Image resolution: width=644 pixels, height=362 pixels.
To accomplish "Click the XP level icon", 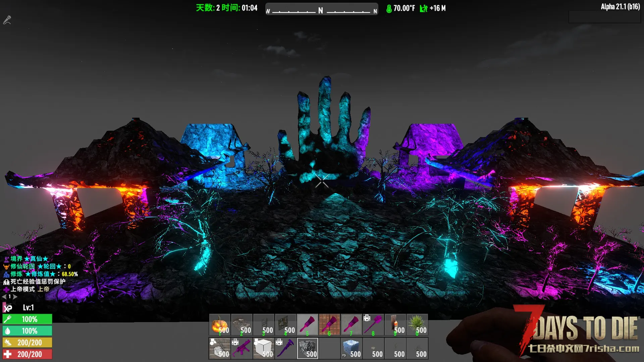I will coord(7,308).
